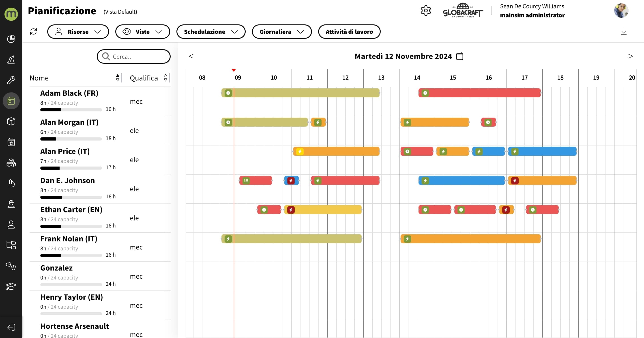The height and width of the screenshot is (338, 644).
Task: Click the download icon at top right
Action: click(624, 32)
